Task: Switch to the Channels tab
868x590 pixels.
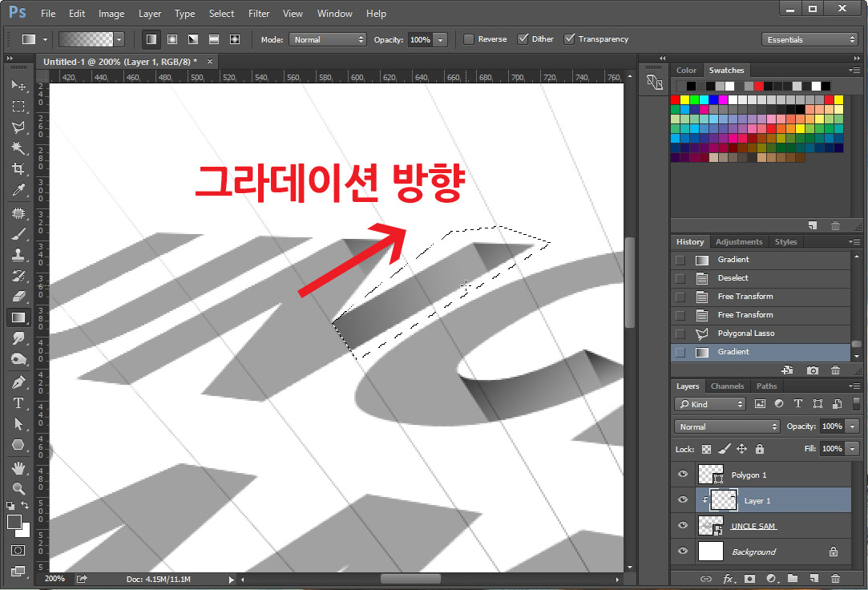Action: (x=727, y=386)
